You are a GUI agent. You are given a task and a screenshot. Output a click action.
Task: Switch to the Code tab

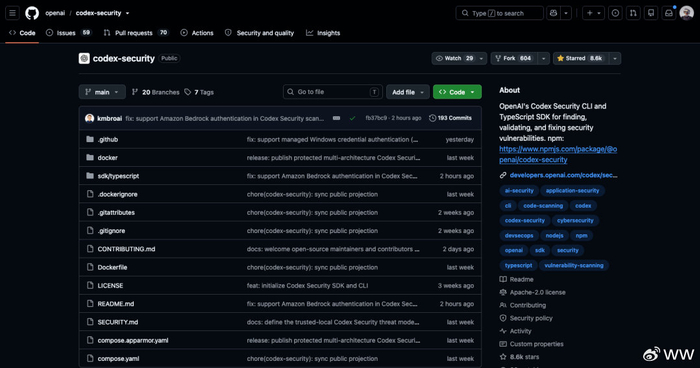pyautogui.click(x=22, y=33)
